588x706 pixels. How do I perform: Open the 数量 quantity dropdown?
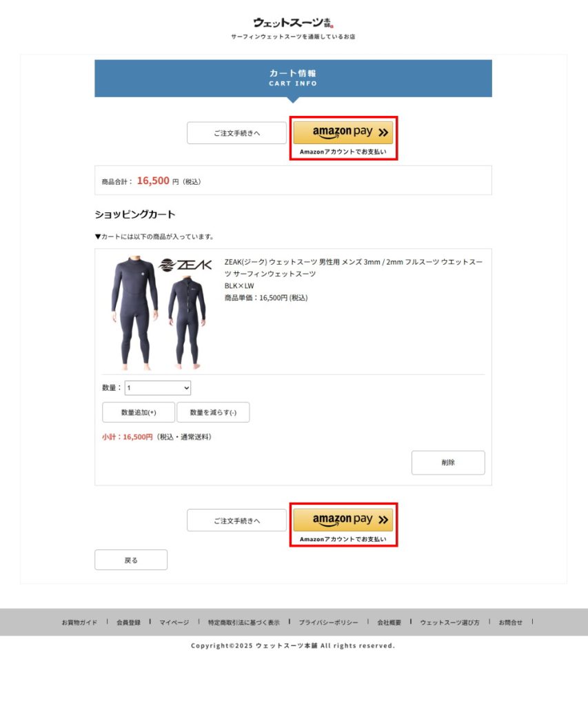coord(158,387)
